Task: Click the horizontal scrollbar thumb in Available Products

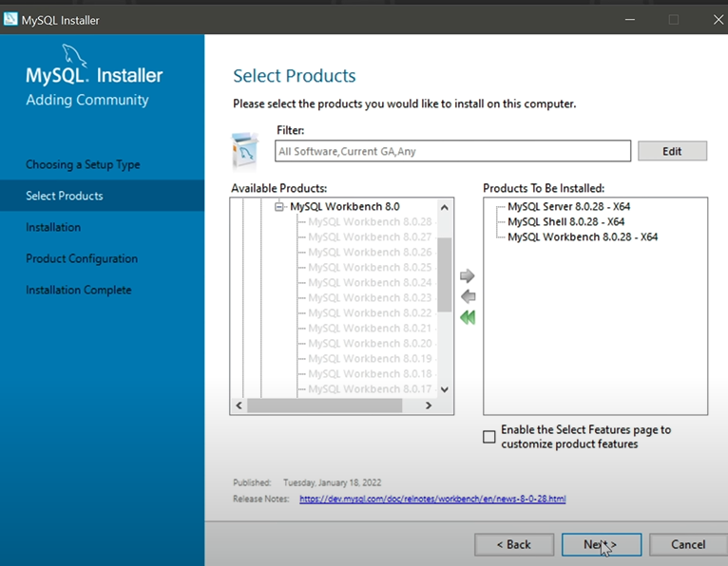Action: point(324,406)
